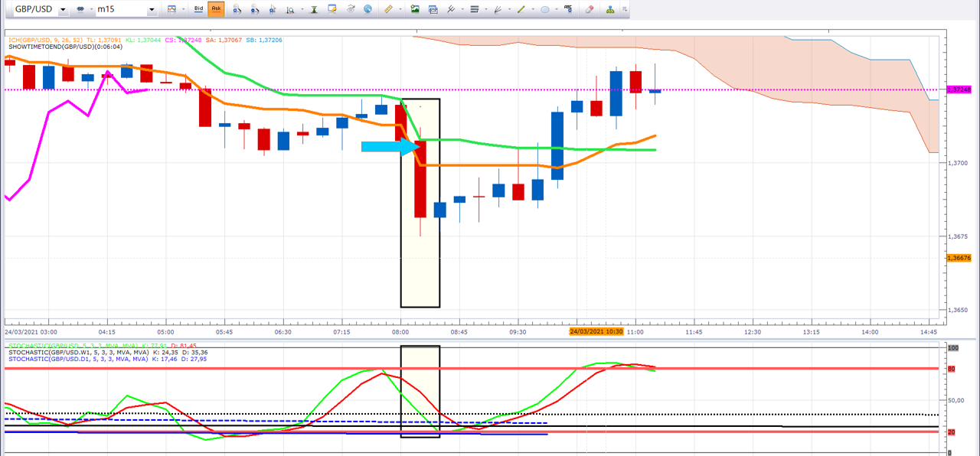980x456 pixels.
Task: Select the fan lines drawing tool
Action: pos(498,9)
